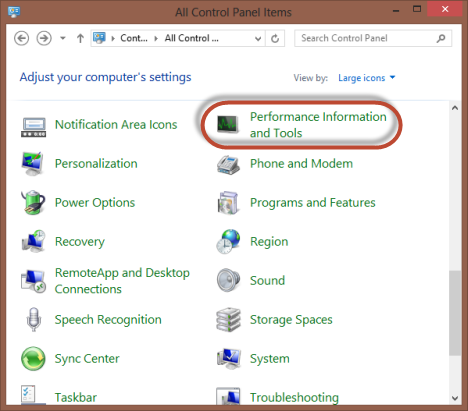Go forward with the Forward arrow button
The width and height of the screenshot is (468, 411).
point(44,38)
